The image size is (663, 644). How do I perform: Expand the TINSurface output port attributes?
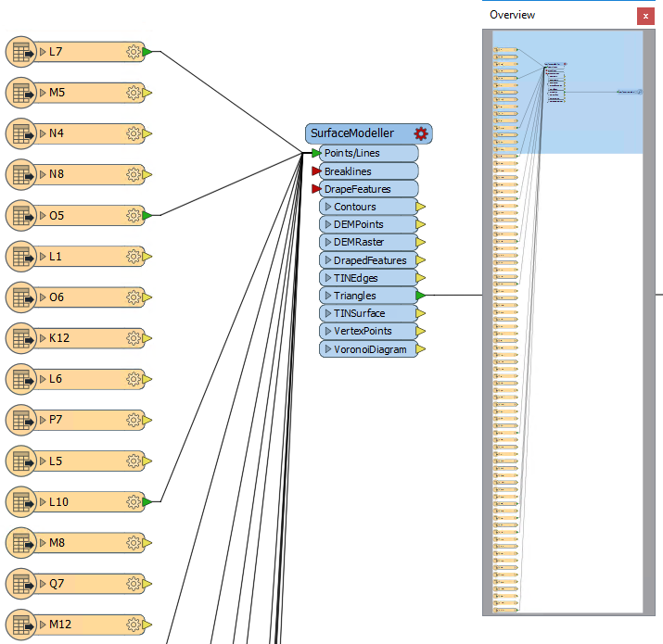327,313
